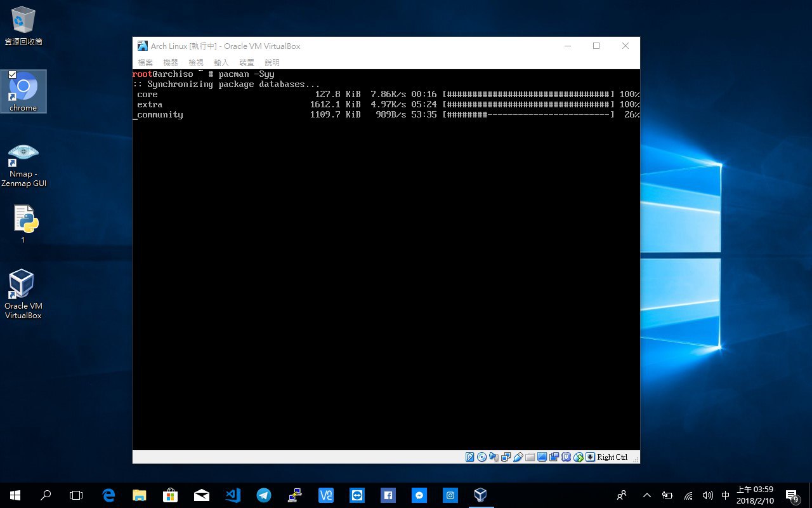This screenshot has height=508, width=812.
Task: Open PuTTY from the taskbar
Action: tap(295, 495)
